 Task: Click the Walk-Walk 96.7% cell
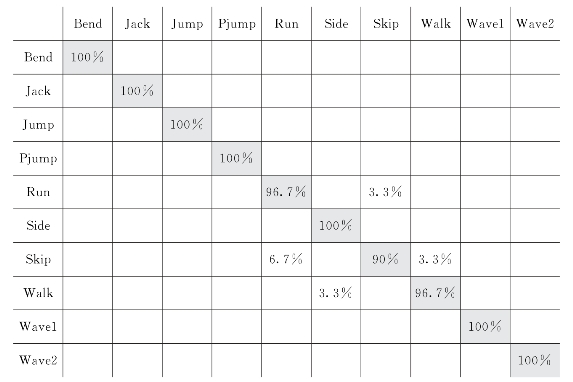(435, 293)
